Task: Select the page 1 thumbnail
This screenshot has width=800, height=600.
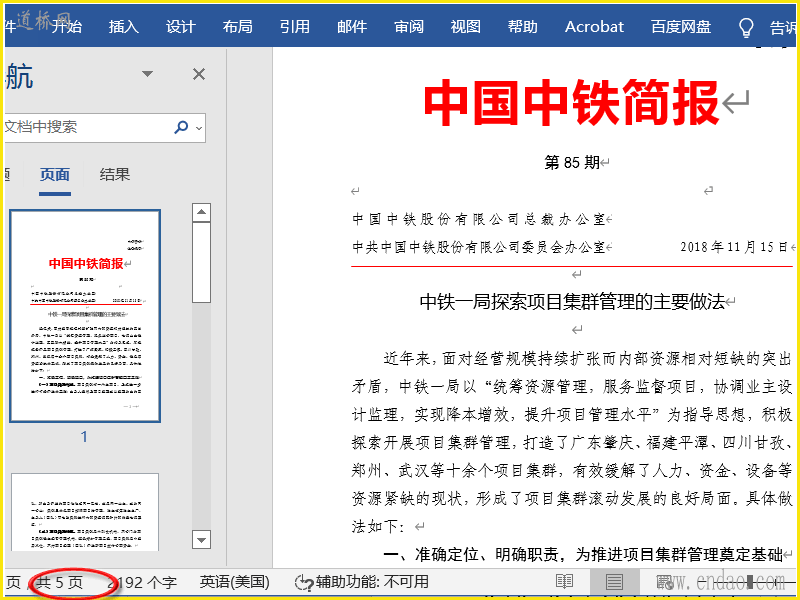Action: (85, 316)
